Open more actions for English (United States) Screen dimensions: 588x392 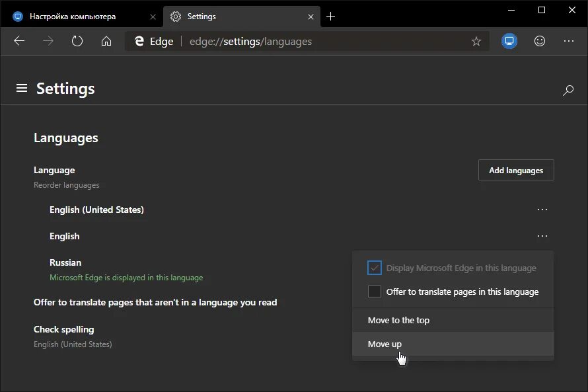[x=542, y=210]
